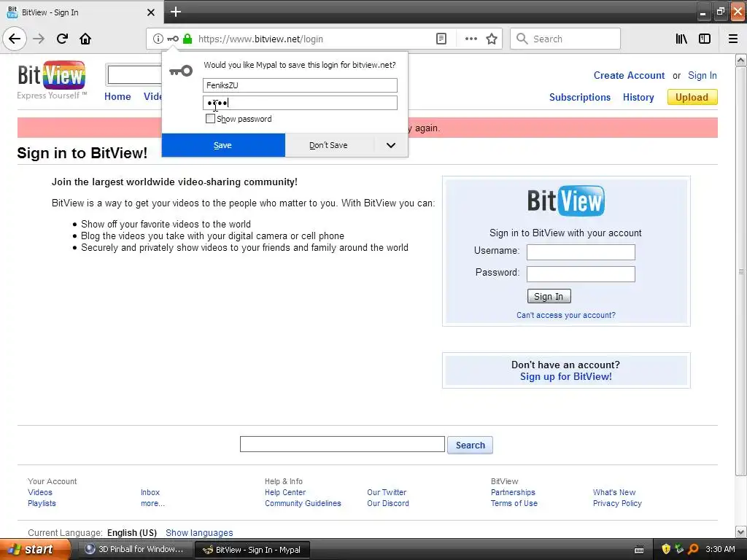
Task: Open the hamburger application menu
Action: point(733,39)
